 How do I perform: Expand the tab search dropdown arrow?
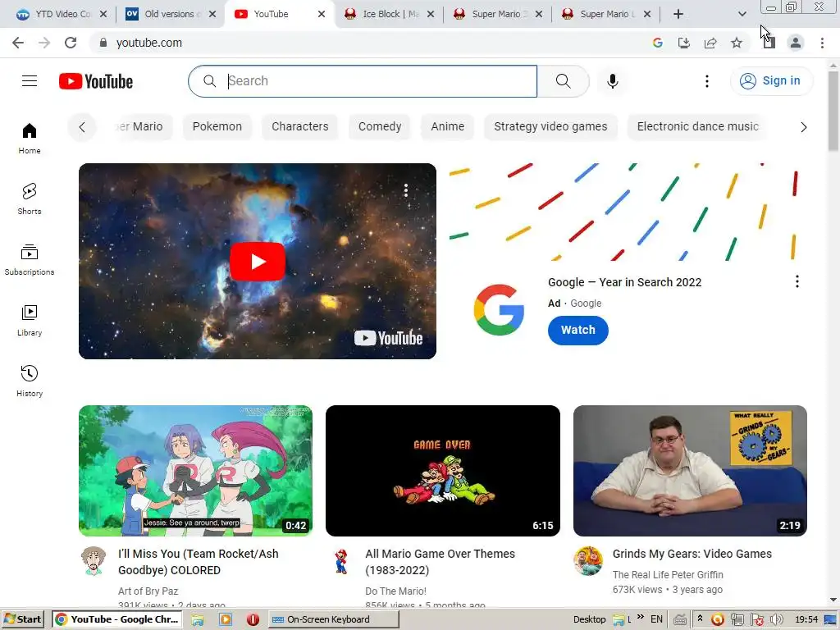point(742,14)
